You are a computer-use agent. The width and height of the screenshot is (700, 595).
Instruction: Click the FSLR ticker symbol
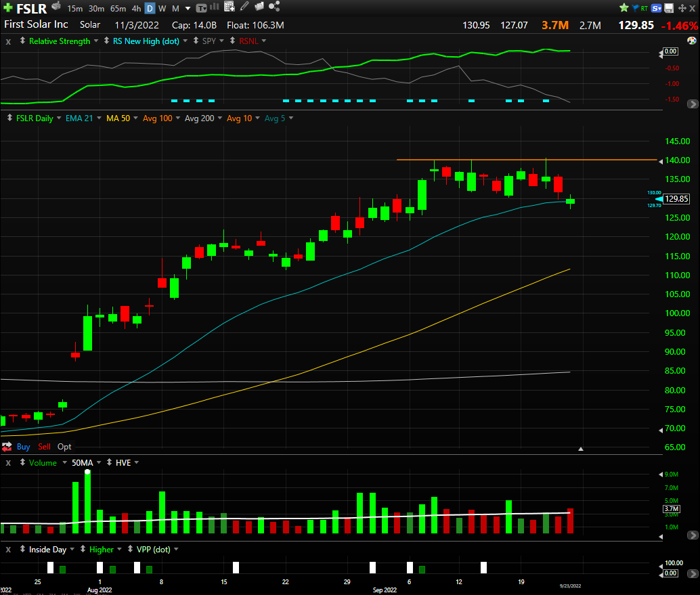click(32, 9)
